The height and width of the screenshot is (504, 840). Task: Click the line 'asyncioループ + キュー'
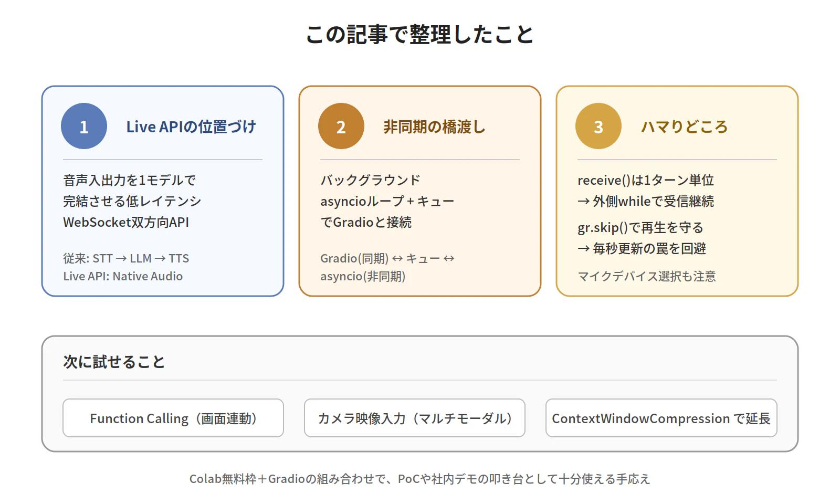(387, 201)
